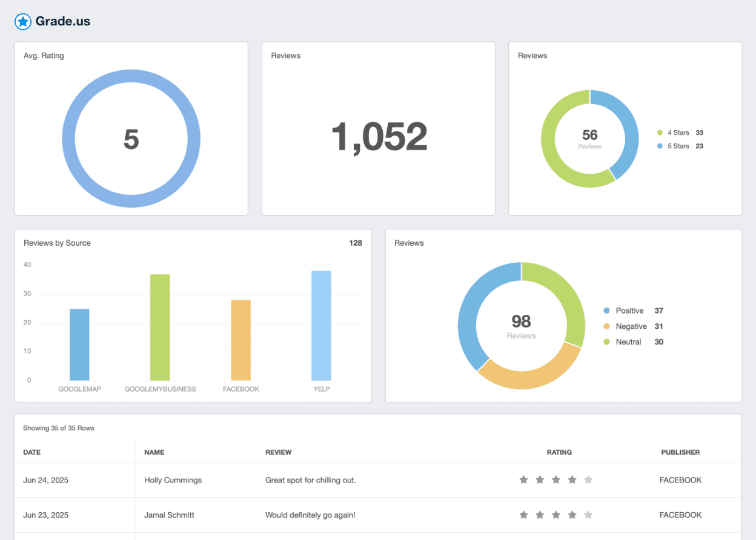Select the fifth gray star for Holly Cummings
This screenshot has height=540, width=756.
588,479
